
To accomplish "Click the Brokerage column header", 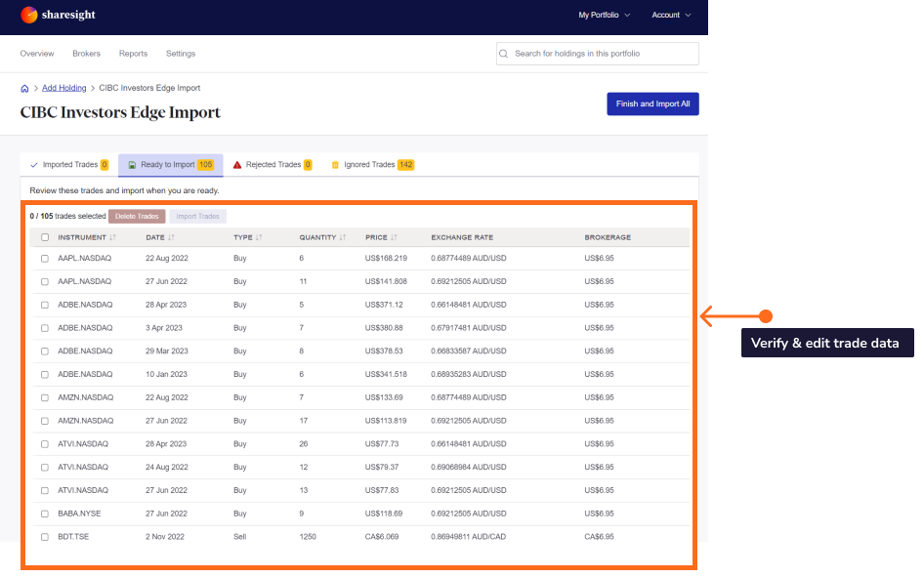I will click(608, 237).
